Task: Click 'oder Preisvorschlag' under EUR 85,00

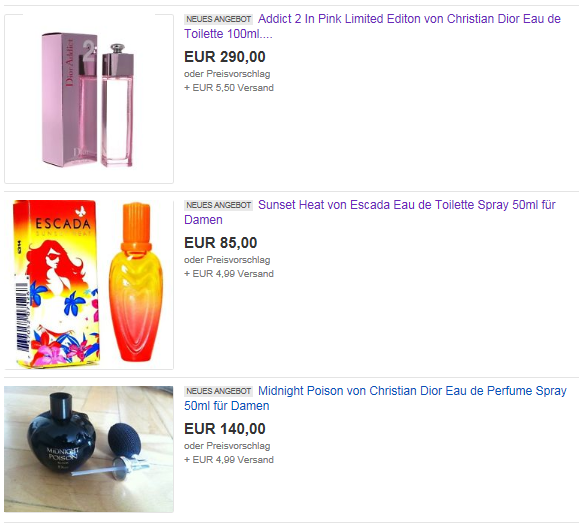Action: [x=227, y=260]
